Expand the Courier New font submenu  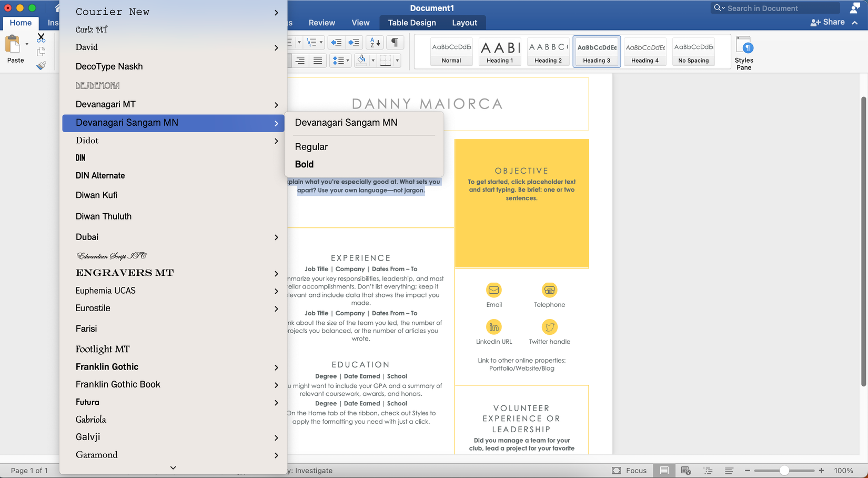point(276,12)
